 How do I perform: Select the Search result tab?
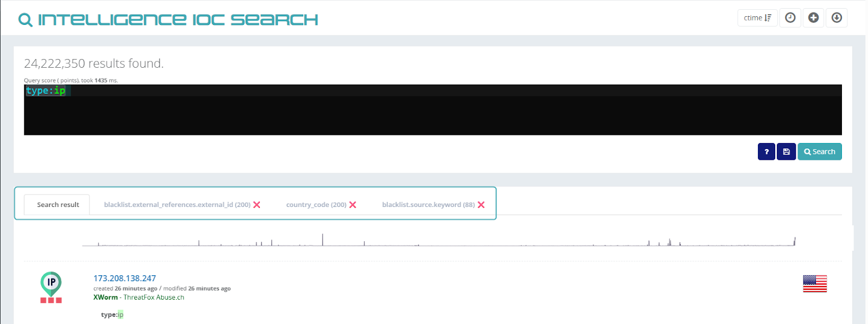(58, 205)
